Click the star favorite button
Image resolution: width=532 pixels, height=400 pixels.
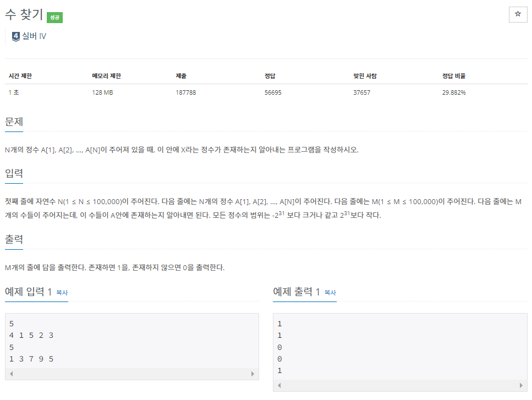[x=518, y=14]
